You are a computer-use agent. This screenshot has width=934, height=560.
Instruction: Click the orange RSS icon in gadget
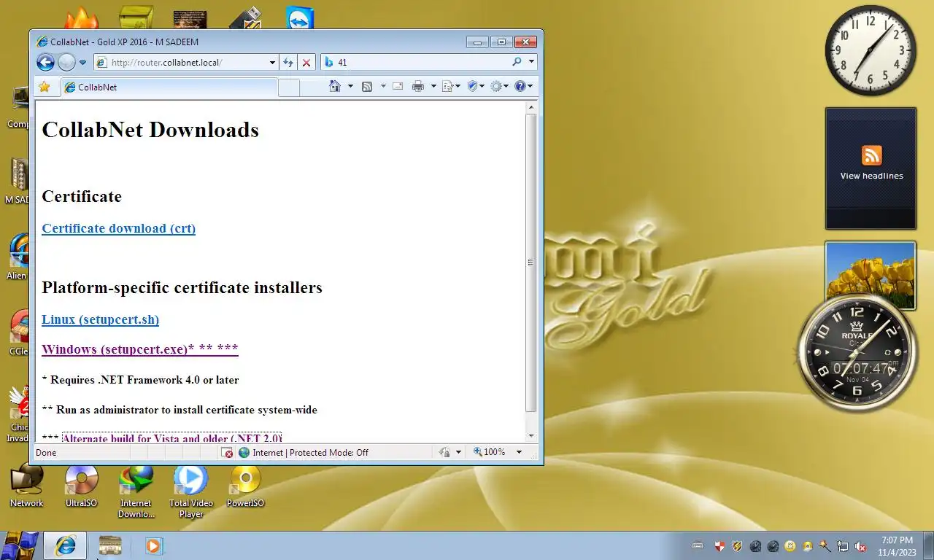pos(871,155)
